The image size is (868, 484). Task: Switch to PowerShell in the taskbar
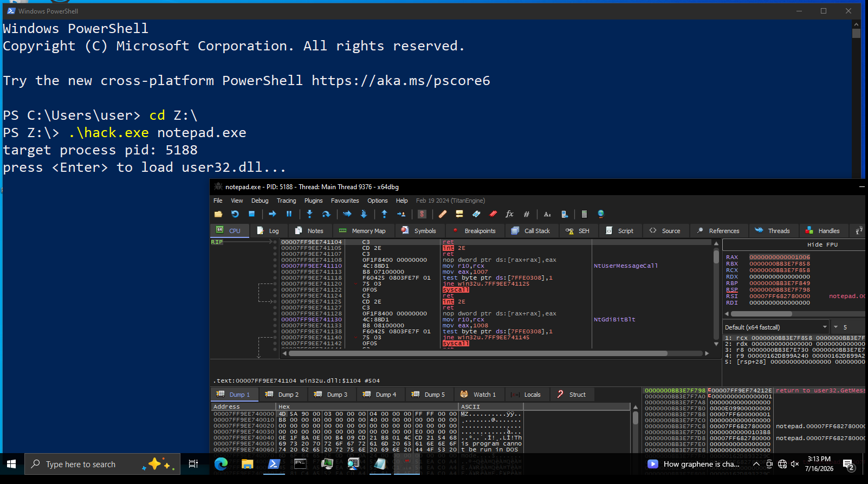pos(274,464)
